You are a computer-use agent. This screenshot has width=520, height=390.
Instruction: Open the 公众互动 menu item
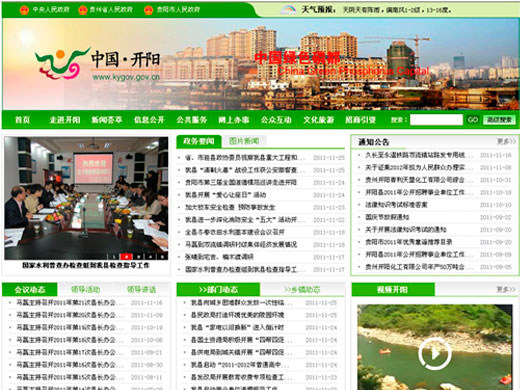(x=276, y=120)
